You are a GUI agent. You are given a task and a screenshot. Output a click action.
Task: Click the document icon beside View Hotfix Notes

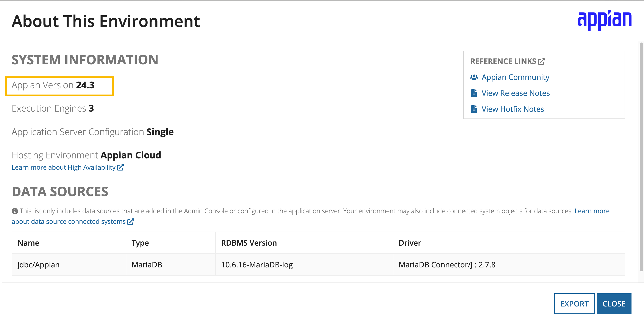point(474,109)
